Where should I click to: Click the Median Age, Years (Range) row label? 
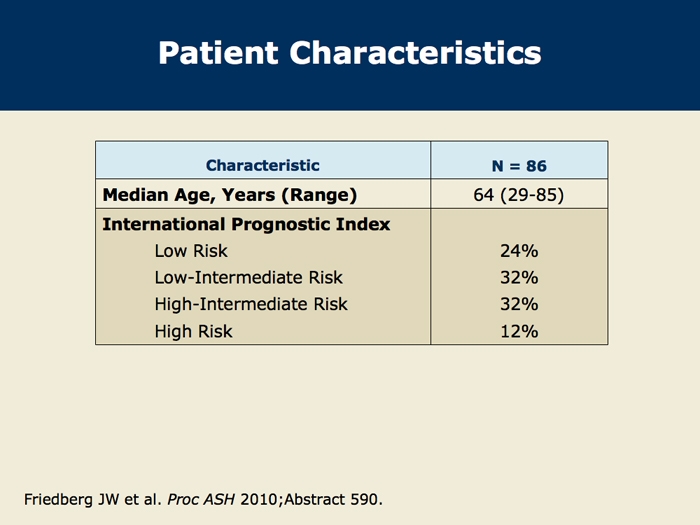(x=229, y=195)
